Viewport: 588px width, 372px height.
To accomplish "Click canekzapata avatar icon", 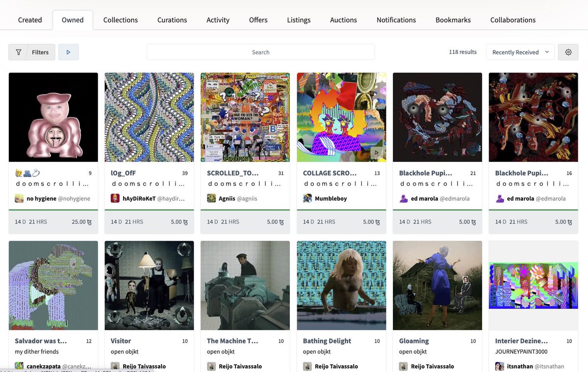I will 19,366.
